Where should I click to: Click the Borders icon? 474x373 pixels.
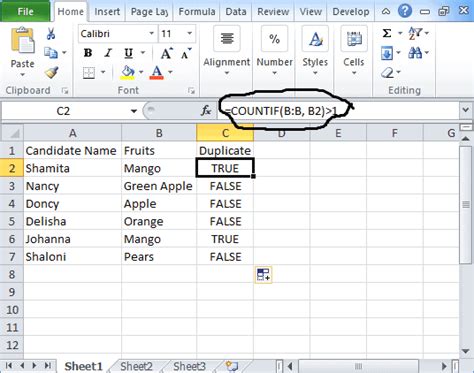point(89,72)
